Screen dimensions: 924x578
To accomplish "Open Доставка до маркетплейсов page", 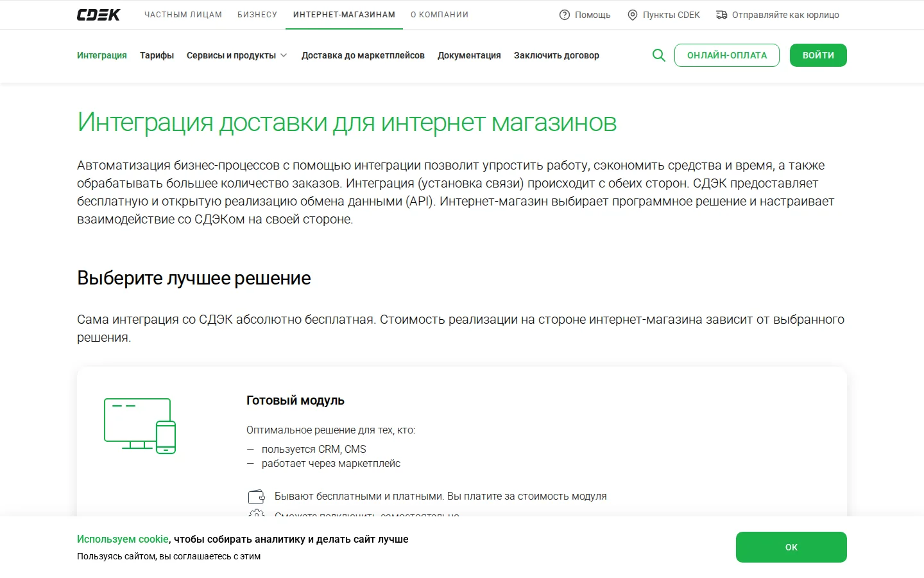I will 363,55.
